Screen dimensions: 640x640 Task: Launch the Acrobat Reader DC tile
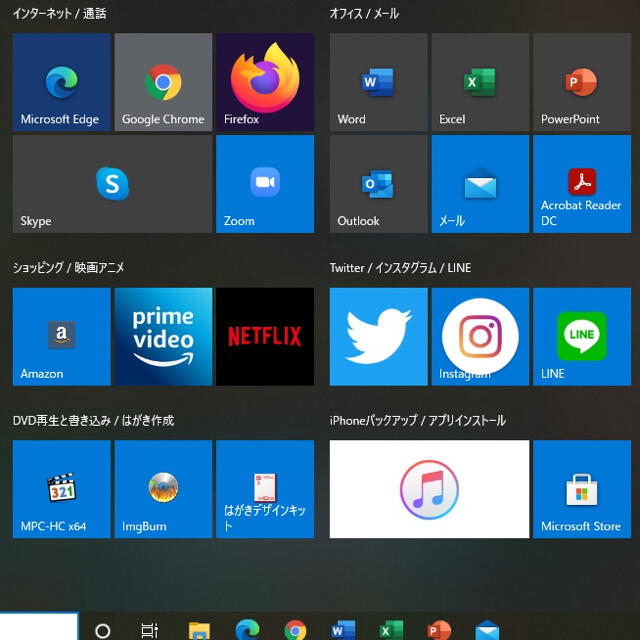582,184
